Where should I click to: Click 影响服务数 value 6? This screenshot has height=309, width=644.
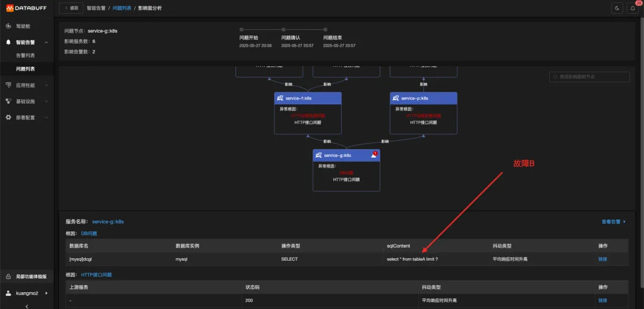point(94,42)
